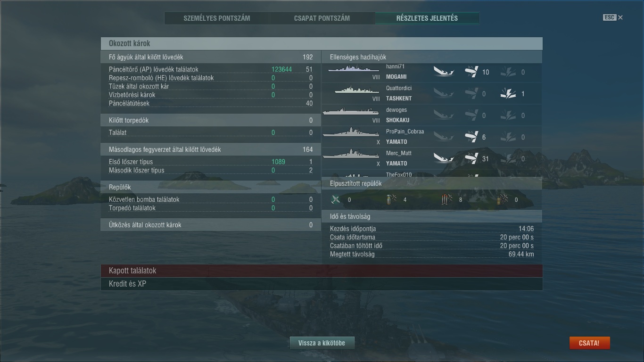Click the critical hit icon for TASHKENT
This screenshot has width=644, height=362.
(508, 94)
